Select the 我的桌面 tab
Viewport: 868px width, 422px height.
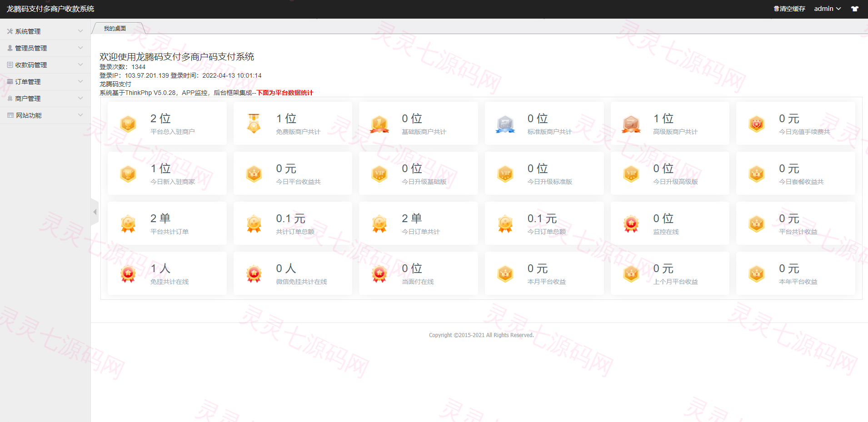115,28
